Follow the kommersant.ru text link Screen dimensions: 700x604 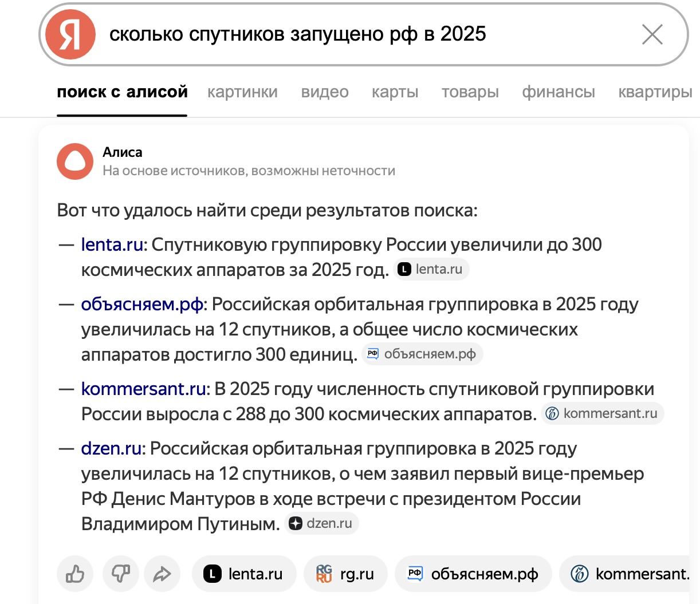coord(143,389)
